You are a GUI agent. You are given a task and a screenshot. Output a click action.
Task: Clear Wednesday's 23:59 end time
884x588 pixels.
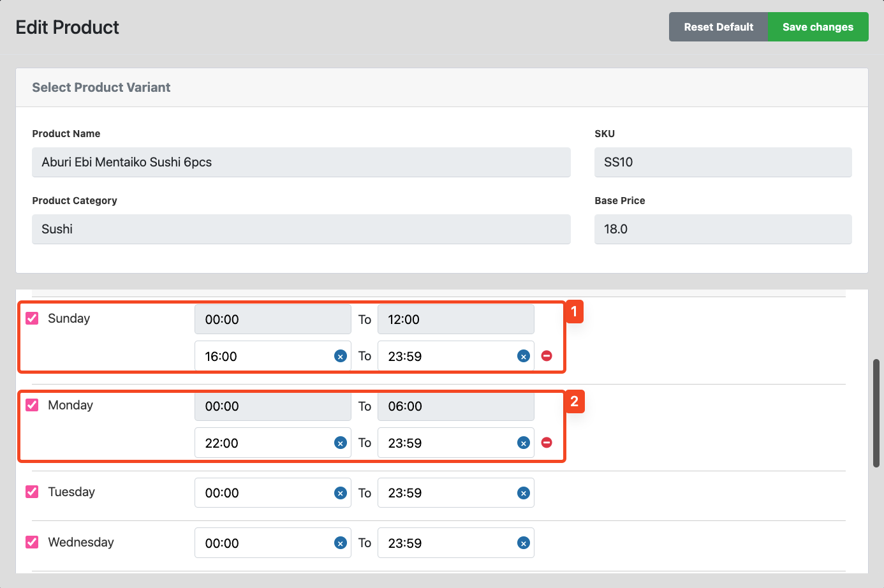[524, 543]
